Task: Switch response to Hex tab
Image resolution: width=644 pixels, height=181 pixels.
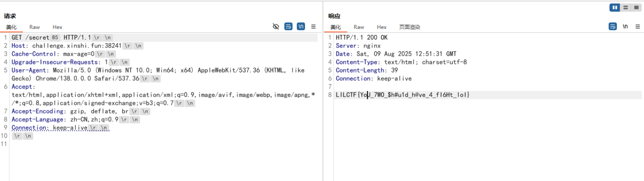Action: coord(382,27)
